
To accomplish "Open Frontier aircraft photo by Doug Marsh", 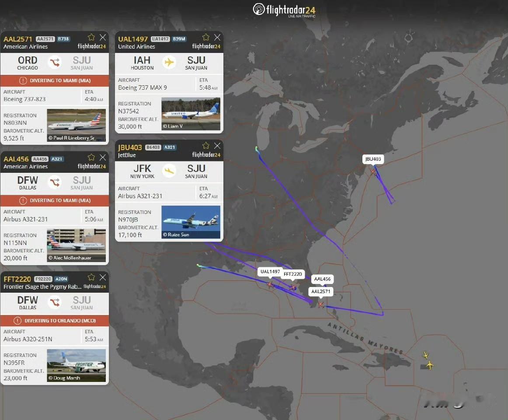I will (76, 365).
